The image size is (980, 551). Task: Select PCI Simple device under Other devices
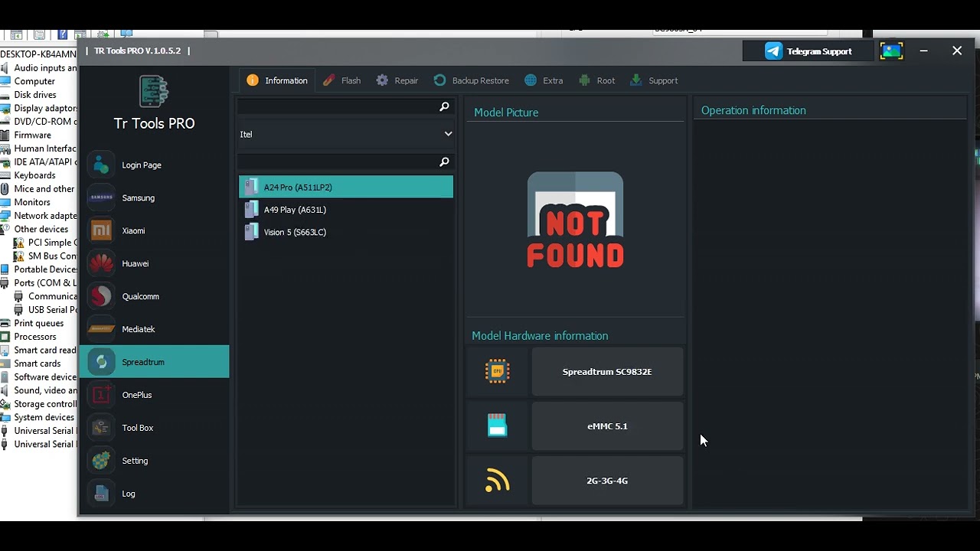tap(53, 243)
